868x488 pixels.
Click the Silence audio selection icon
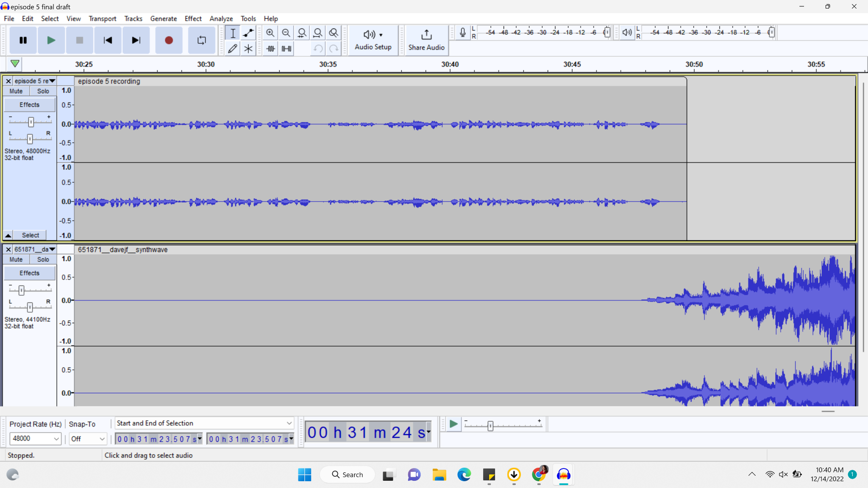287,49
